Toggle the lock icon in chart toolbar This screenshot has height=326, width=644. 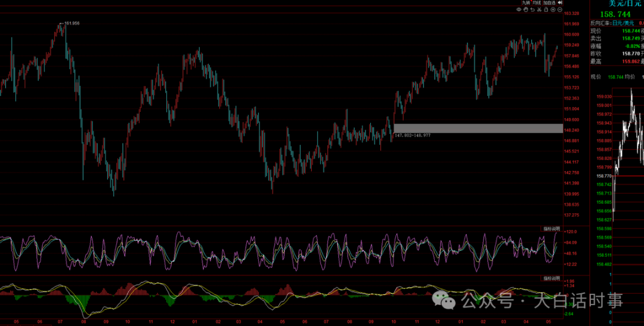click(546, 10)
